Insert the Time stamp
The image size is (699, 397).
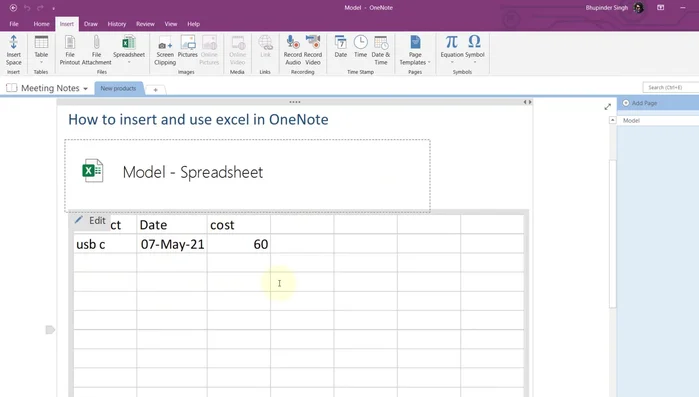[x=360, y=46]
